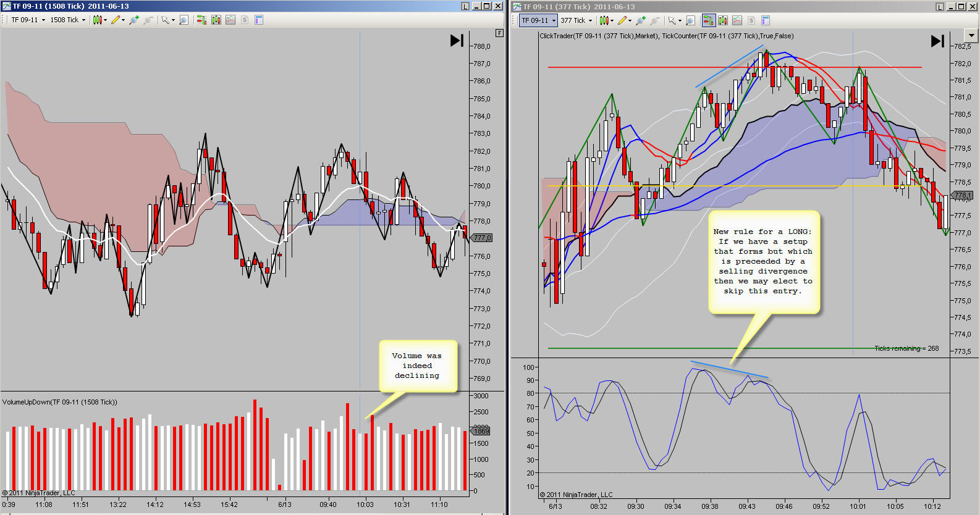Screen dimensions: 980x515
Task: Open Indicators icon in 377 Tick window
Action: click(722, 20)
